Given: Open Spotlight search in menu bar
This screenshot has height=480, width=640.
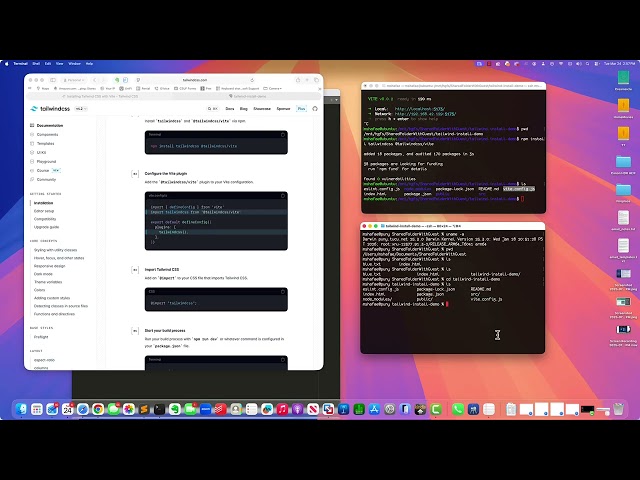Looking at the screenshot, I should tap(588, 64).
